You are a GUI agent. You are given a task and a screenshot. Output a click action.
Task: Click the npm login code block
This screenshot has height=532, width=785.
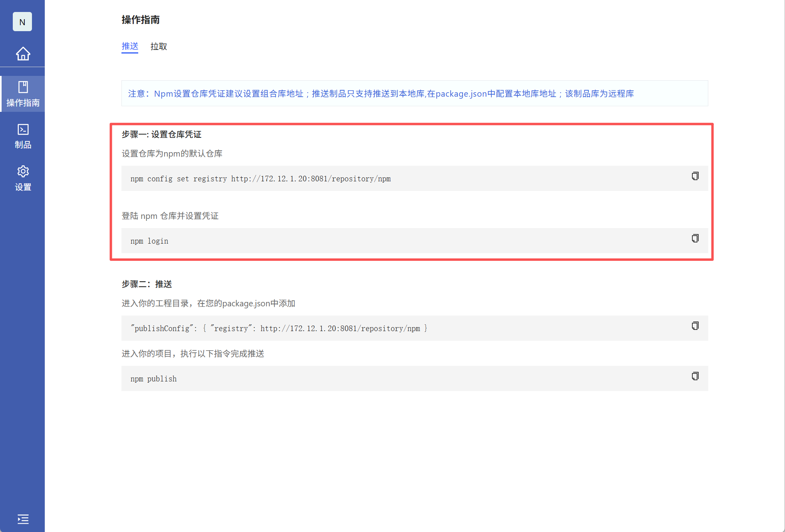click(x=149, y=241)
